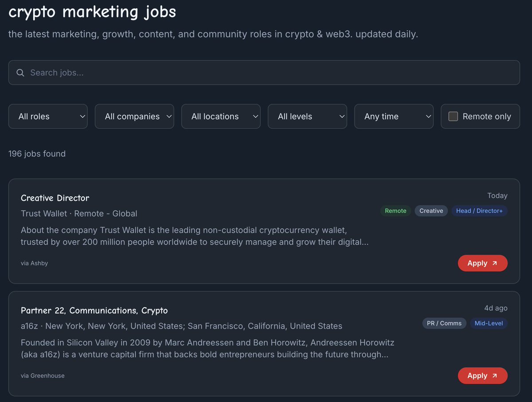Click the 'Today' posting date

(x=497, y=195)
